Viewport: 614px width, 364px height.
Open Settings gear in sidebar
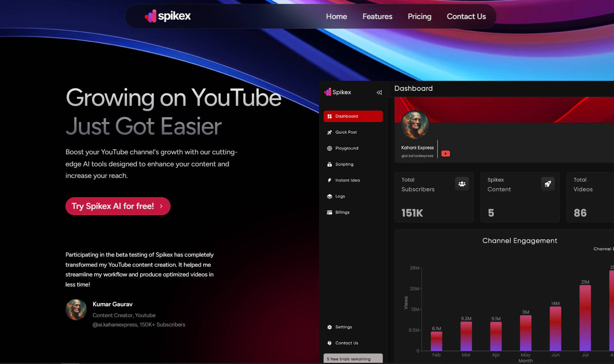pos(343,327)
